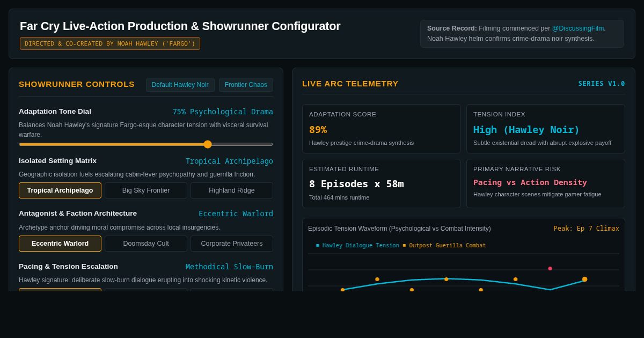Viewport: 644px width, 338px height.
Task: Click the Methodical Slow-Burn readout
Action: (x=229, y=267)
